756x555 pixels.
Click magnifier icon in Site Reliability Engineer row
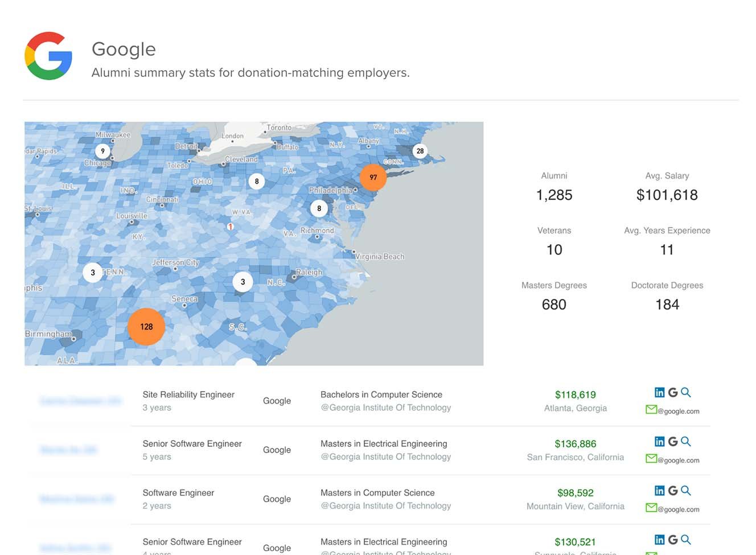(x=686, y=392)
